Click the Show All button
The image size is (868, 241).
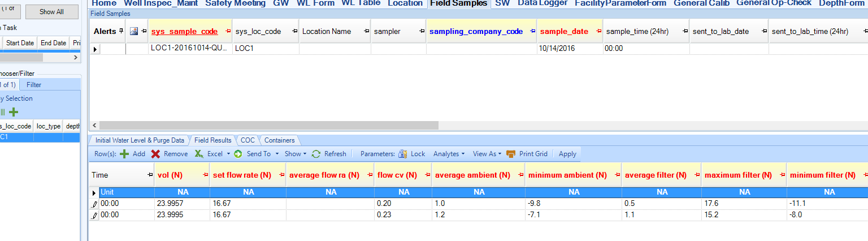coord(51,12)
